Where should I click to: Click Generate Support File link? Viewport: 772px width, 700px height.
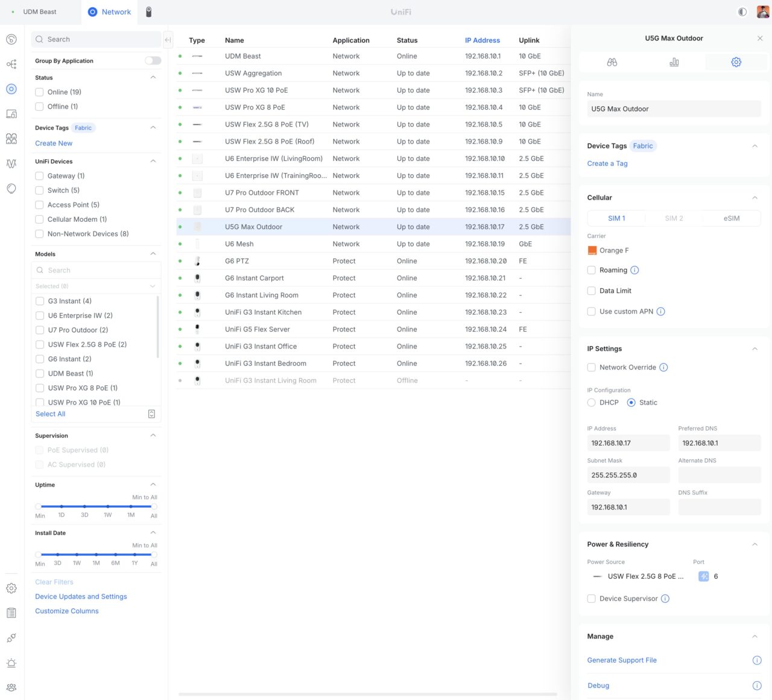pyautogui.click(x=622, y=660)
